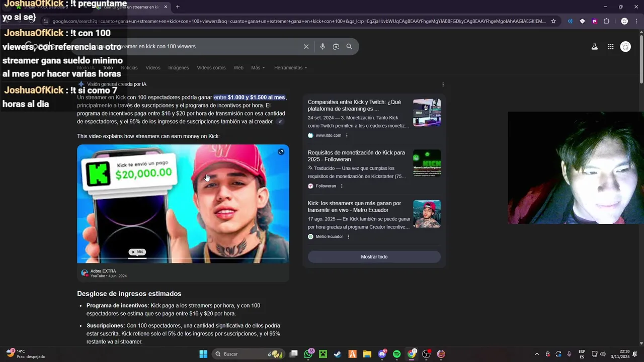Expand video with fullscreen corner icon
The height and width of the screenshot is (362, 644).
coord(281,152)
